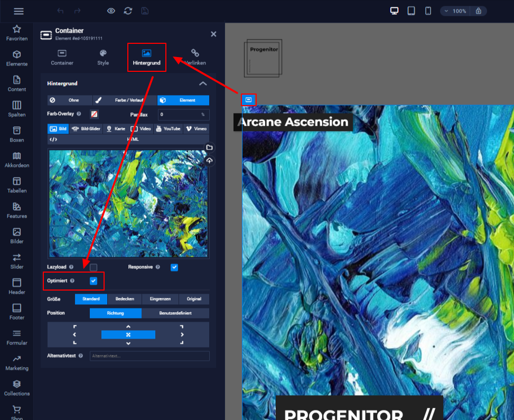Open the Farb-Overlay color swatch
The width and height of the screenshot is (514, 420).
pos(94,114)
